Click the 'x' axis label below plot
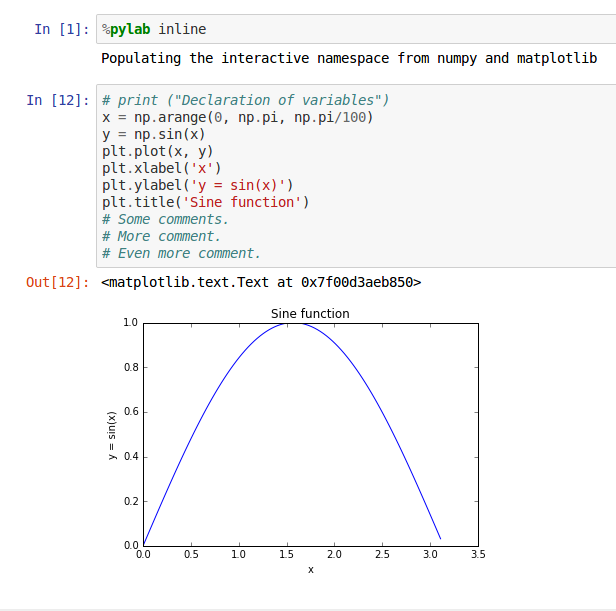The image size is (616, 611). 311,570
